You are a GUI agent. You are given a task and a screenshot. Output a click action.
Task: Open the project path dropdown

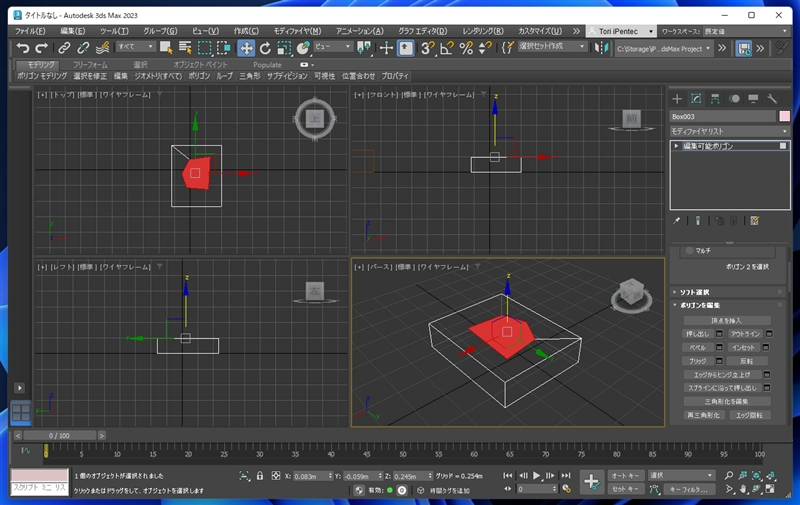(x=663, y=49)
